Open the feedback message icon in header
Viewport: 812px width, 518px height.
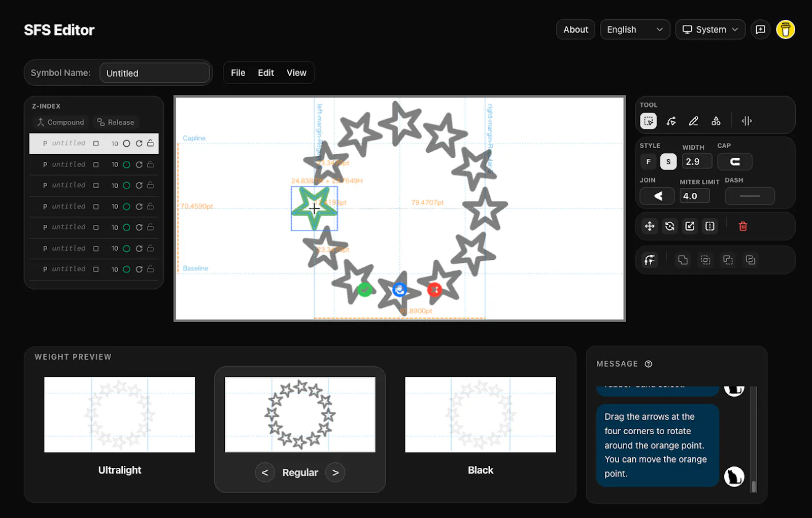(x=760, y=29)
